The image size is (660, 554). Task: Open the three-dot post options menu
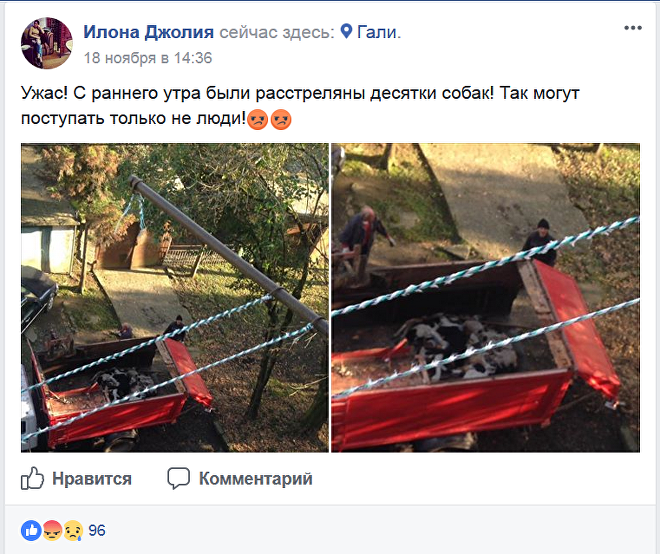633,28
